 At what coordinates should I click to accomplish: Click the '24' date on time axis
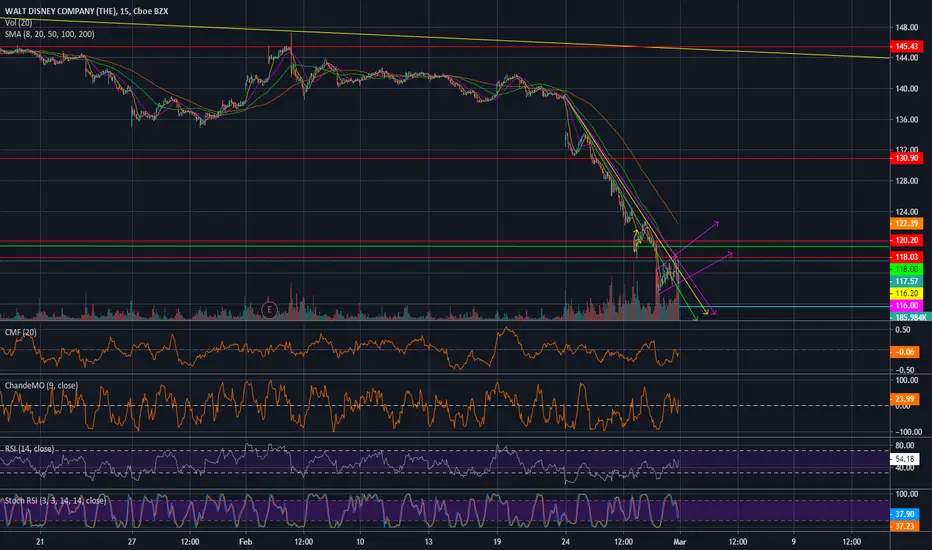565,542
